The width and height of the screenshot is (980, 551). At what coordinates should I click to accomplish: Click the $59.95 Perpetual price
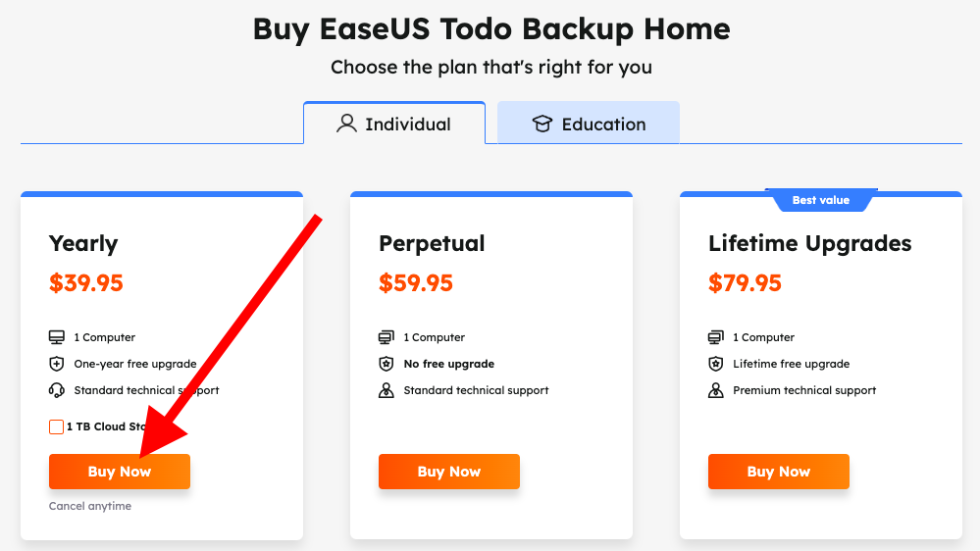pyautogui.click(x=416, y=283)
